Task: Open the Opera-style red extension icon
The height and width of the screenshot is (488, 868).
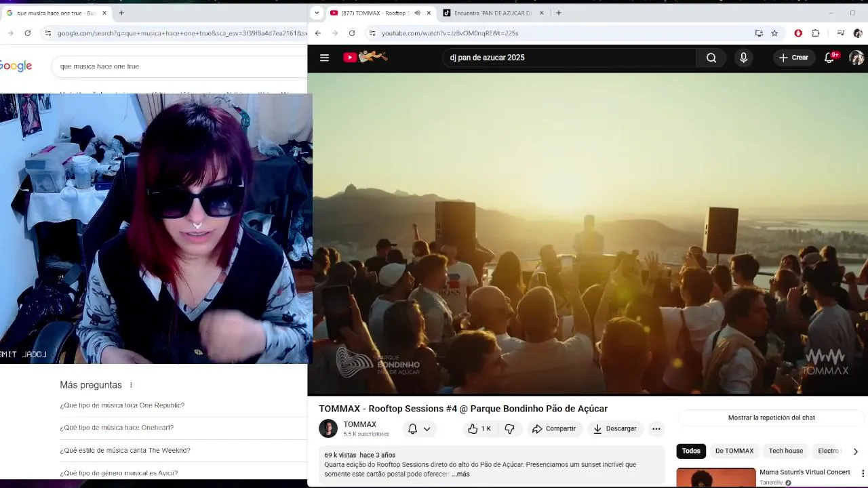Action: (x=798, y=33)
